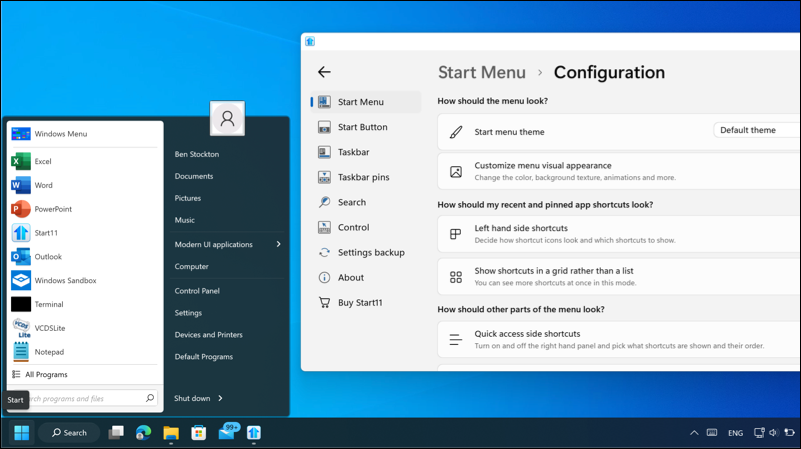Launch PowerPoint from the Start menu
The image size is (801, 449).
[21, 209]
